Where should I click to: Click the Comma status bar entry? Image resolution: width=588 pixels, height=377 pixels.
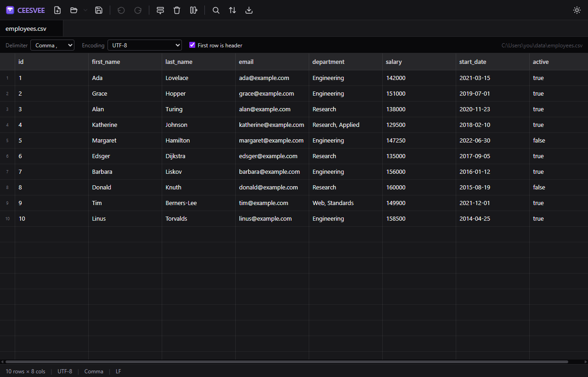[94, 371]
